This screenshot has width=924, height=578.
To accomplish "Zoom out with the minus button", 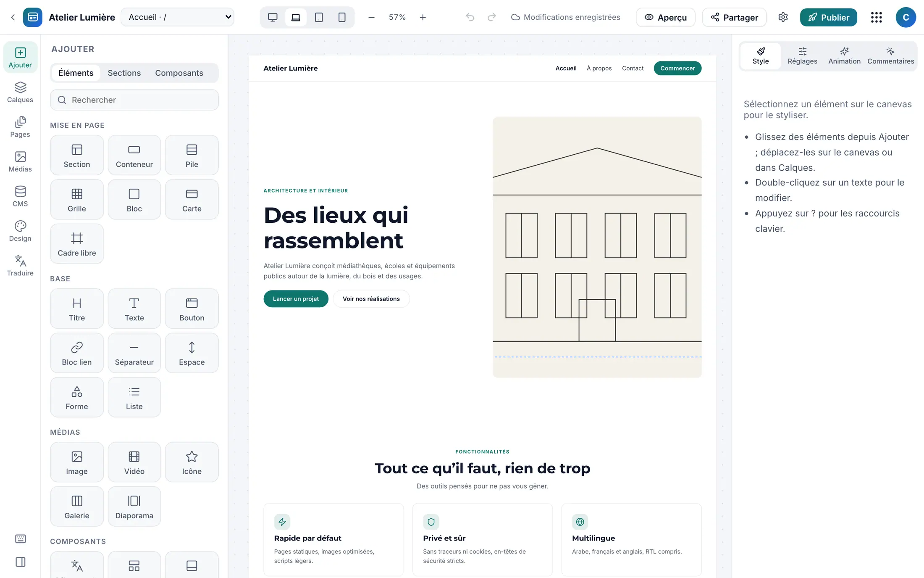I will point(371,17).
